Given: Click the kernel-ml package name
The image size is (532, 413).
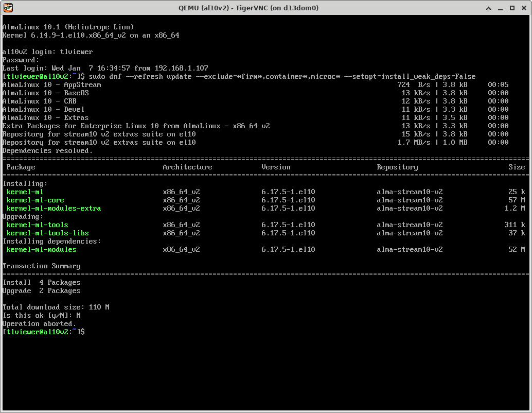Looking at the screenshot, I should tap(25, 192).
